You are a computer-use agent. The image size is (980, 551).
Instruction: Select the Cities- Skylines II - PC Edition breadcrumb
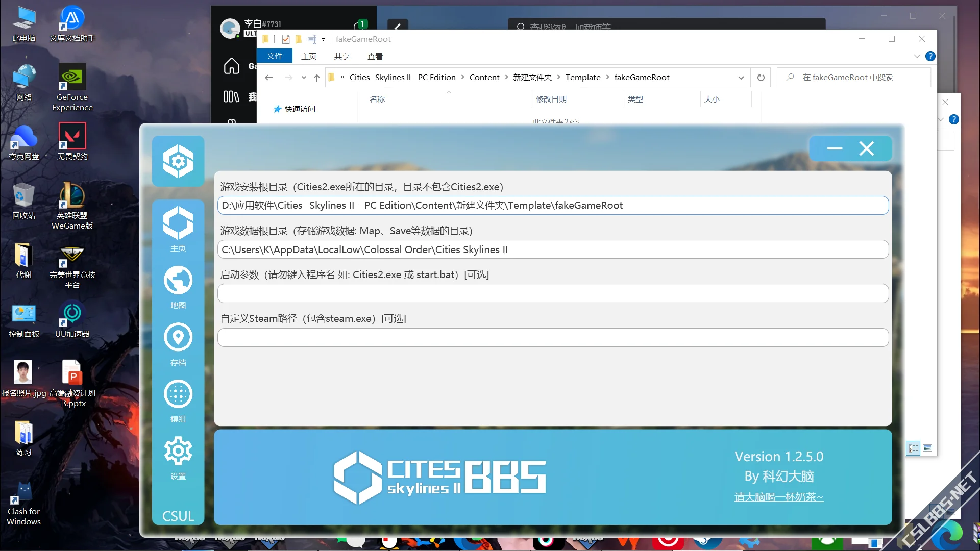click(402, 78)
